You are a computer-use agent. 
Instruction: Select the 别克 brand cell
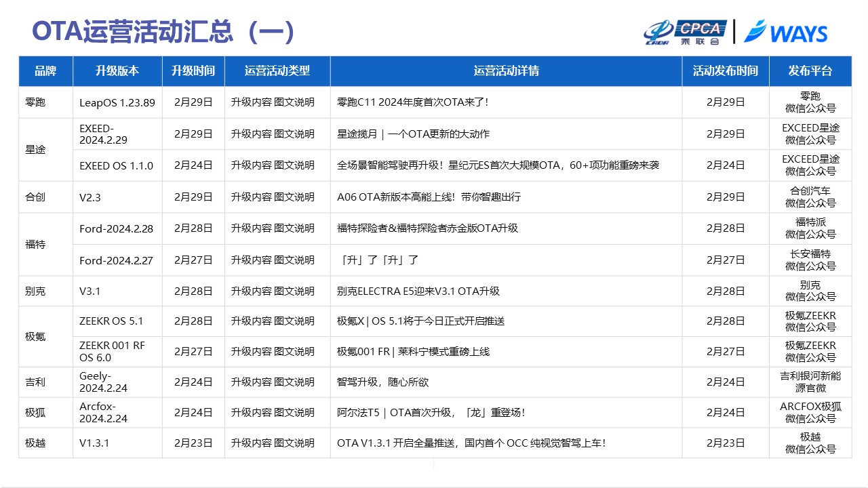point(45,291)
